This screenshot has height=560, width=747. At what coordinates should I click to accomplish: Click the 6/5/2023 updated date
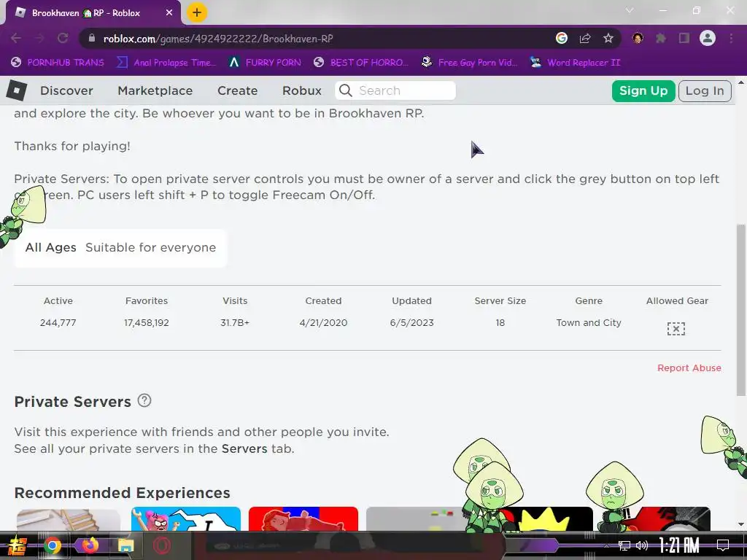412,323
